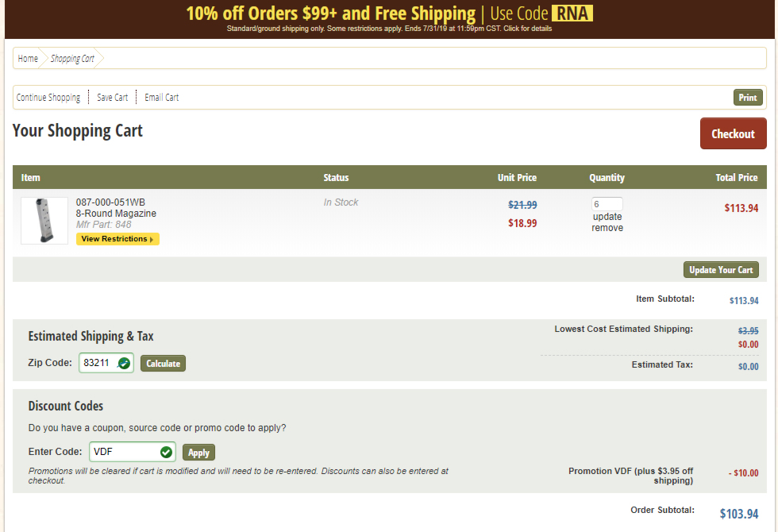Click Continue Shopping
The height and width of the screenshot is (532, 778).
click(x=48, y=97)
